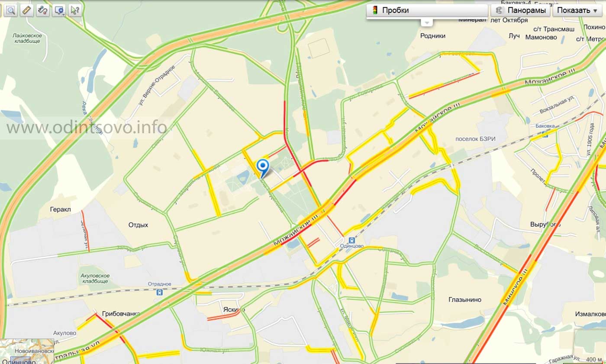The height and width of the screenshot is (364, 606).
Task: Click the overview minimap thumbnail
Action: tap(27, 351)
